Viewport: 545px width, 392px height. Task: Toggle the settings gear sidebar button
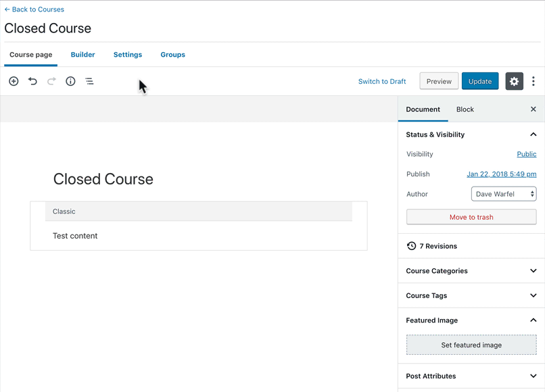pos(514,81)
